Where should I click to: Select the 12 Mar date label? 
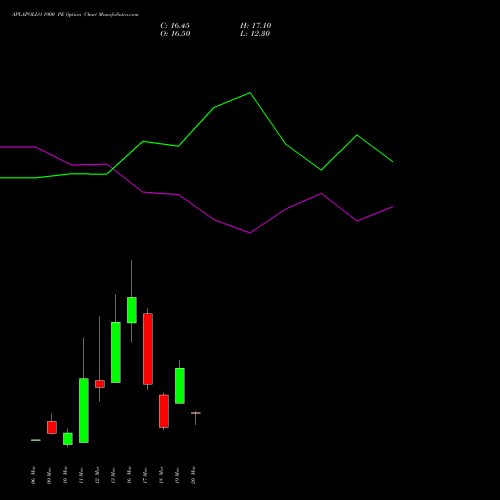97,475
